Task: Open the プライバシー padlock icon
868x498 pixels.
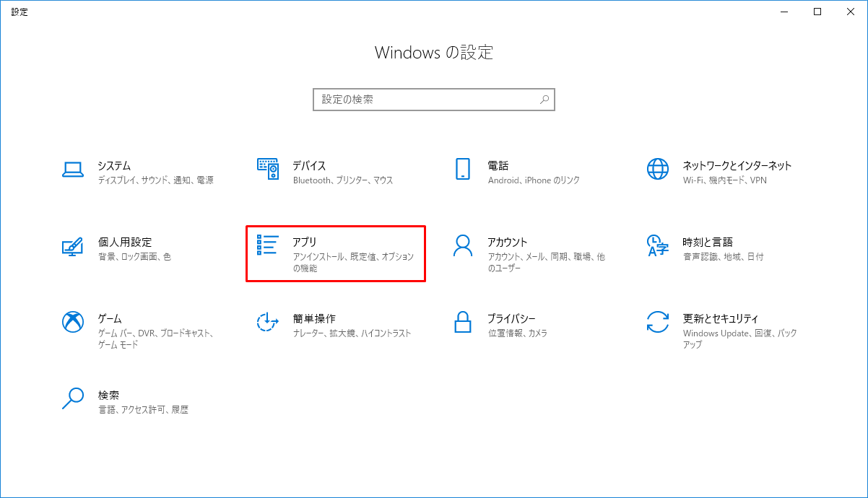Action: click(463, 322)
